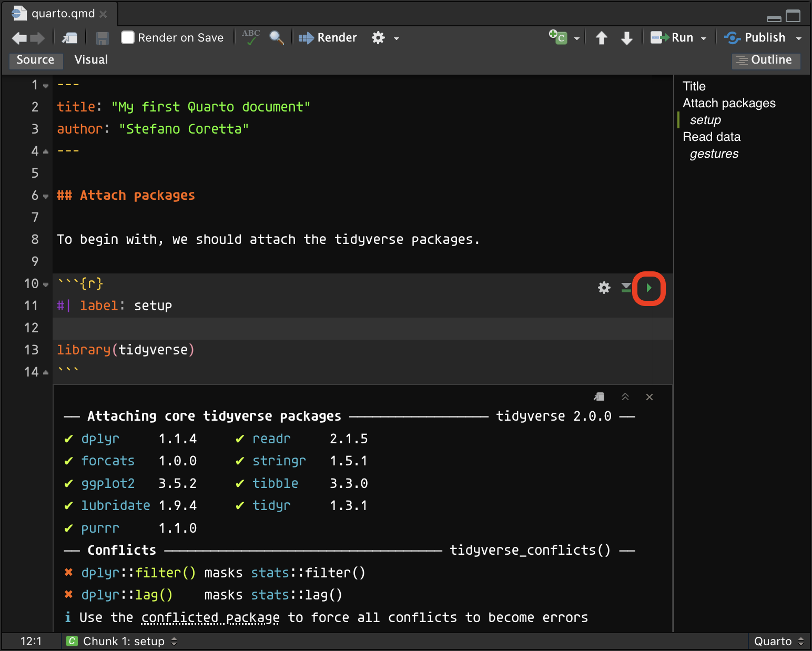
Task: Run the current setup chunk
Action: [x=649, y=288]
